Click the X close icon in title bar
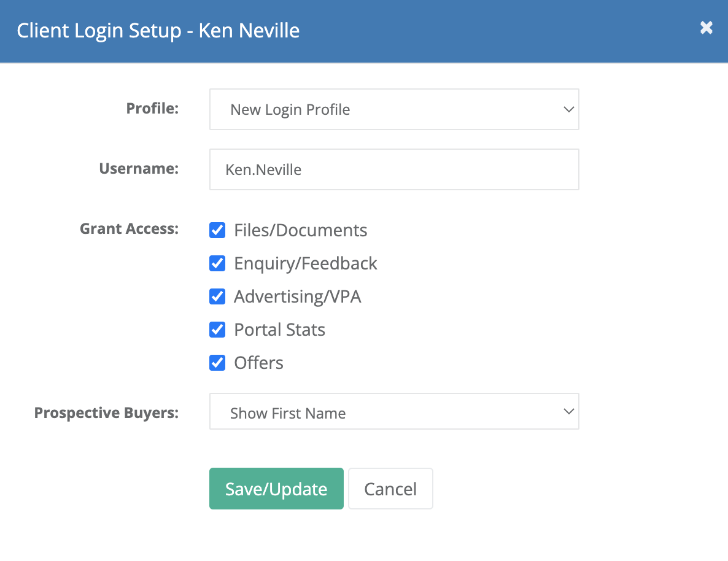The height and width of the screenshot is (561, 728). (706, 28)
